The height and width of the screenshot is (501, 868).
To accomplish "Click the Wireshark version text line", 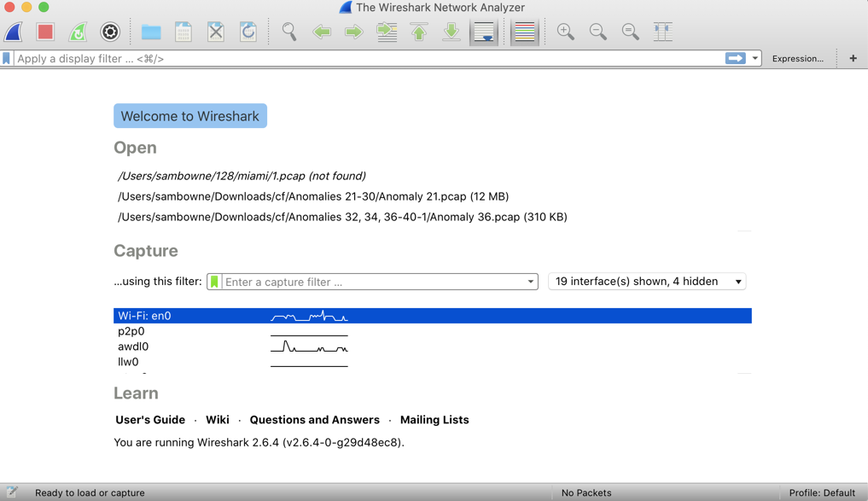I will pyautogui.click(x=259, y=442).
